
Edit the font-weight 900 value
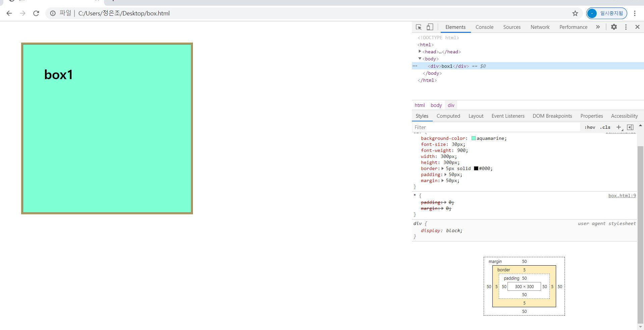[x=461, y=150]
